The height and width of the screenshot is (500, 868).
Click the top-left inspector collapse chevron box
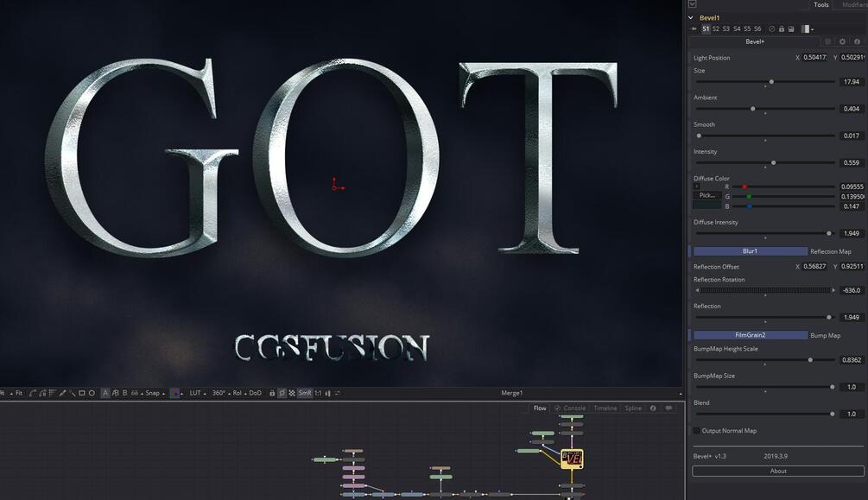click(692, 3)
